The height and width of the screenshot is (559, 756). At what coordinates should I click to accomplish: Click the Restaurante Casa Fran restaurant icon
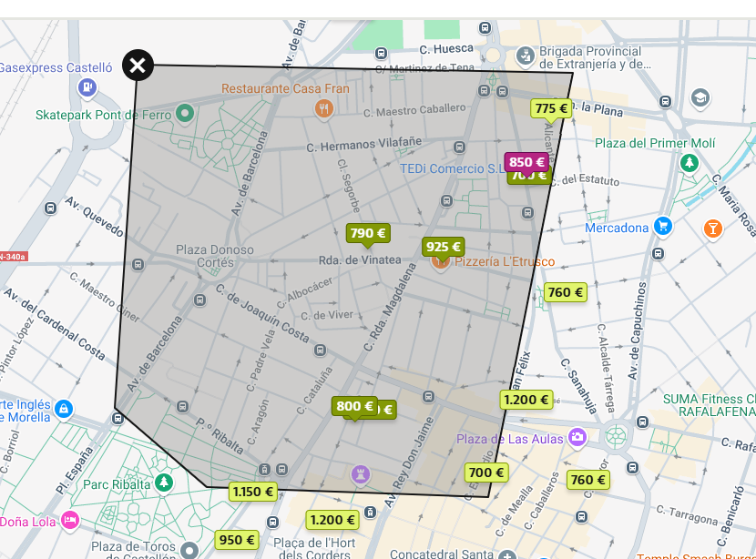click(324, 109)
